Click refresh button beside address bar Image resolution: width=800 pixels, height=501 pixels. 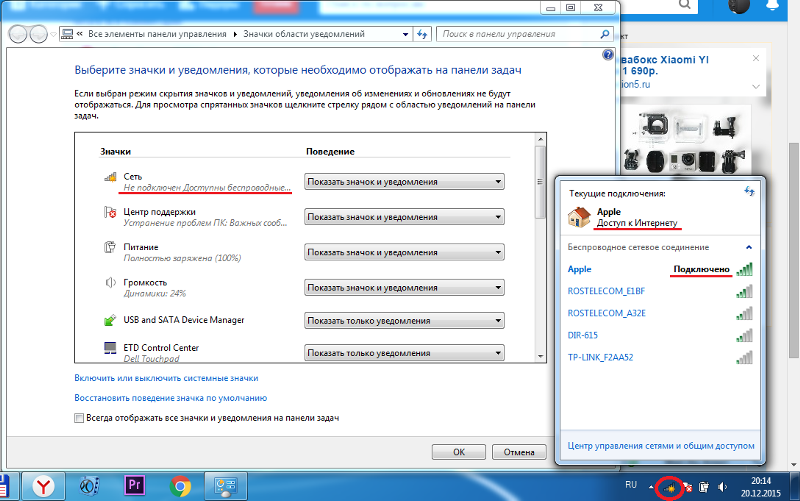(x=422, y=34)
